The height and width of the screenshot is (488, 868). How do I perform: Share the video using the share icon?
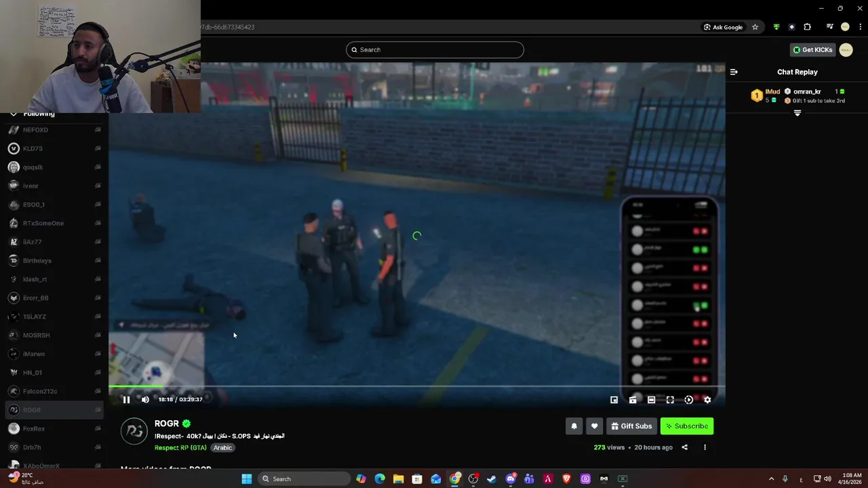coord(684,447)
